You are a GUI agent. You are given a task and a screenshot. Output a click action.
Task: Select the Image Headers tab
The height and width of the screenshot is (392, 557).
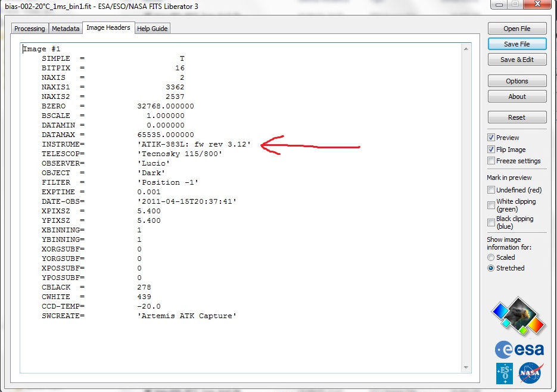click(108, 28)
